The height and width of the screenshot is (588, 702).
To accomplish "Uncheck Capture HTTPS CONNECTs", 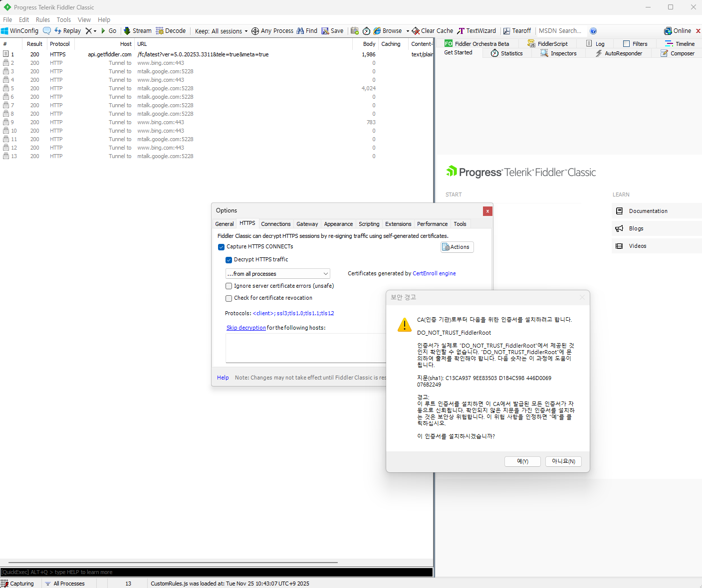I will tap(221, 247).
